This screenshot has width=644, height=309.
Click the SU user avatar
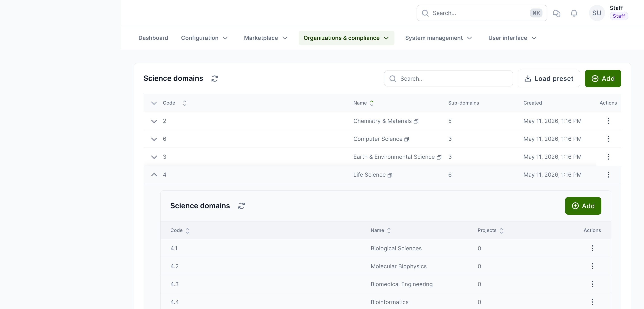(x=597, y=13)
